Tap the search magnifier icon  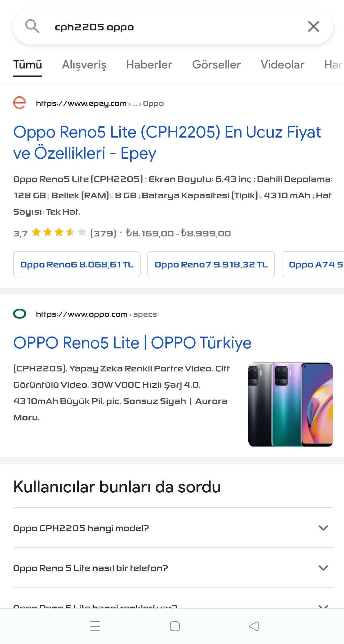pos(32,26)
